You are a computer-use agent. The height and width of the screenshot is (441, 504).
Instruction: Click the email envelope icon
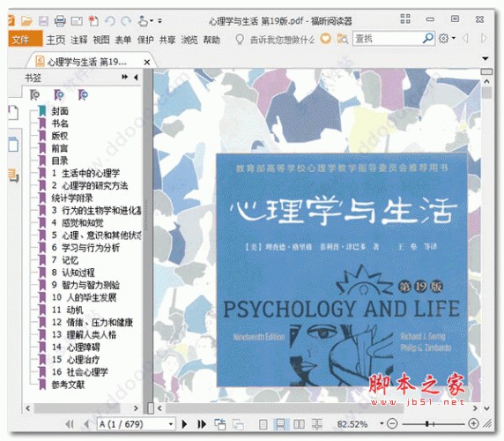point(77,21)
